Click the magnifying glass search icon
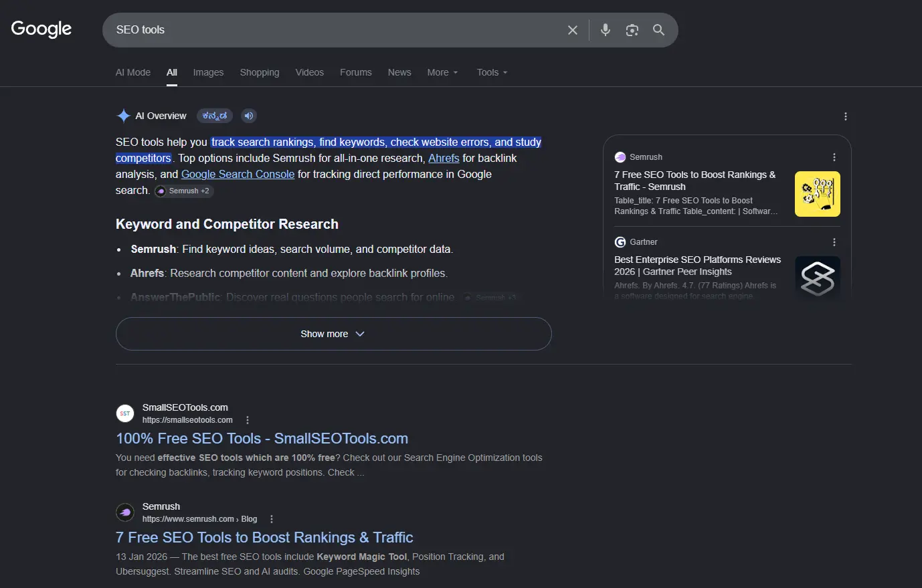Screen dimensions: 922x588 pos(659,30)
